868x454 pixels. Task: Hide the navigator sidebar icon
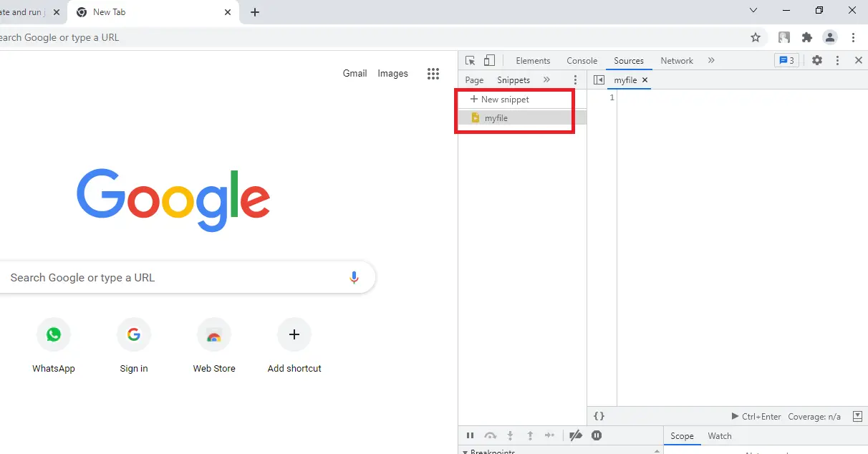(x=599, y=80)
